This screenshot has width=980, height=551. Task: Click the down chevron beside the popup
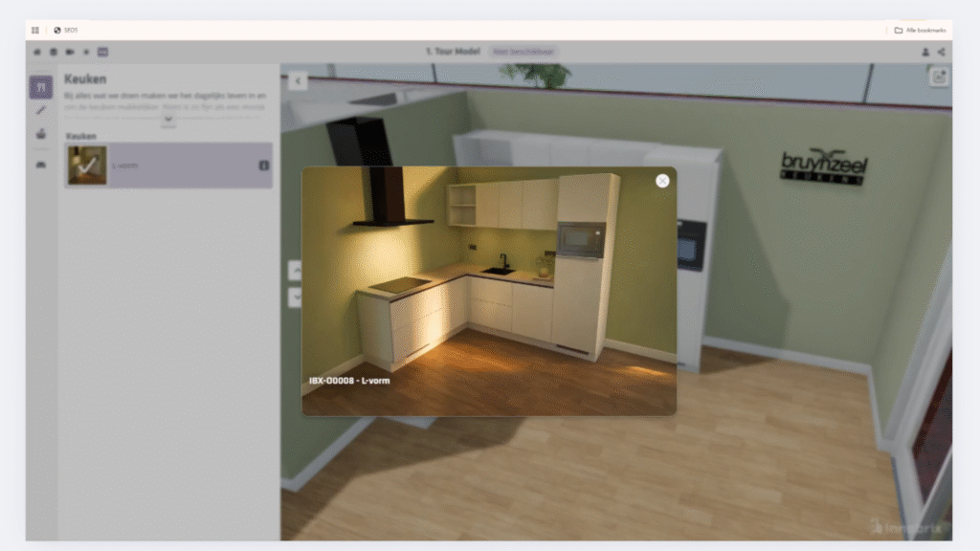[x=295, y=298]
